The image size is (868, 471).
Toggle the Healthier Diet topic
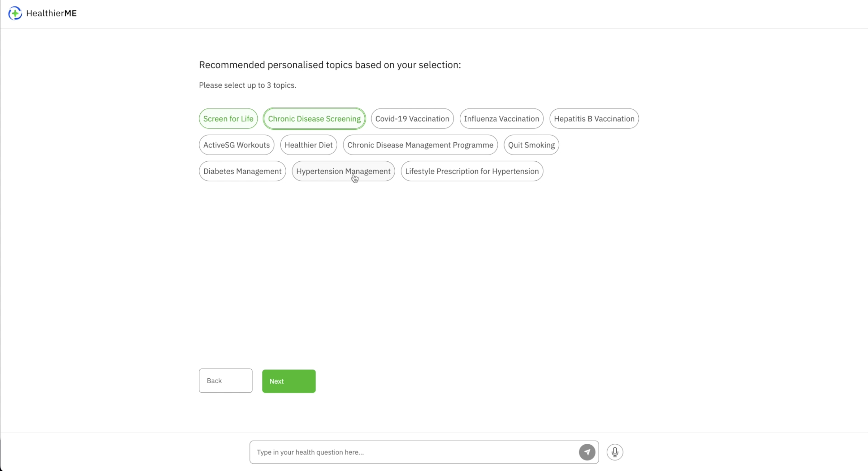[x=308, y=145]
